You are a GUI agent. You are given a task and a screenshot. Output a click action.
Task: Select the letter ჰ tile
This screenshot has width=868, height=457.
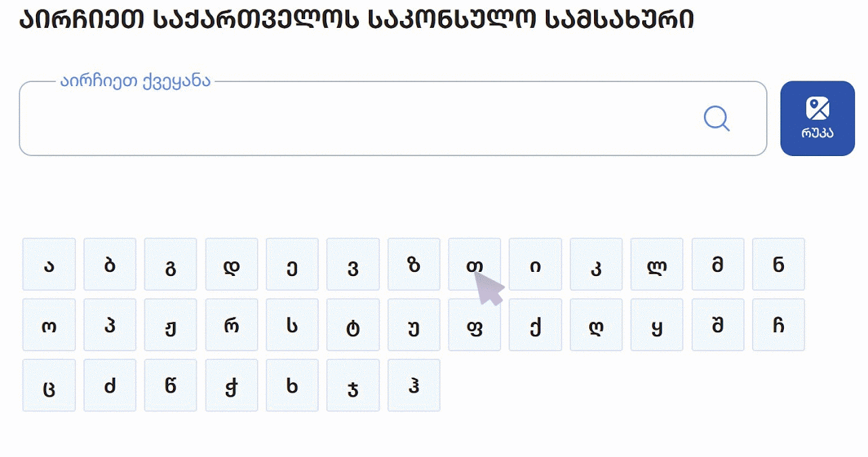pyautogui.click(x=414, y=385)
